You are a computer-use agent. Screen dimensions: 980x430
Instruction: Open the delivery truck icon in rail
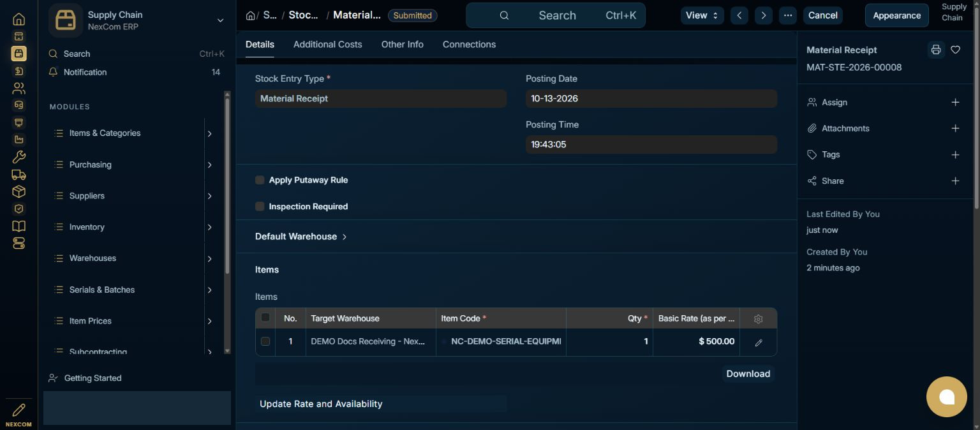pos(19,174)
